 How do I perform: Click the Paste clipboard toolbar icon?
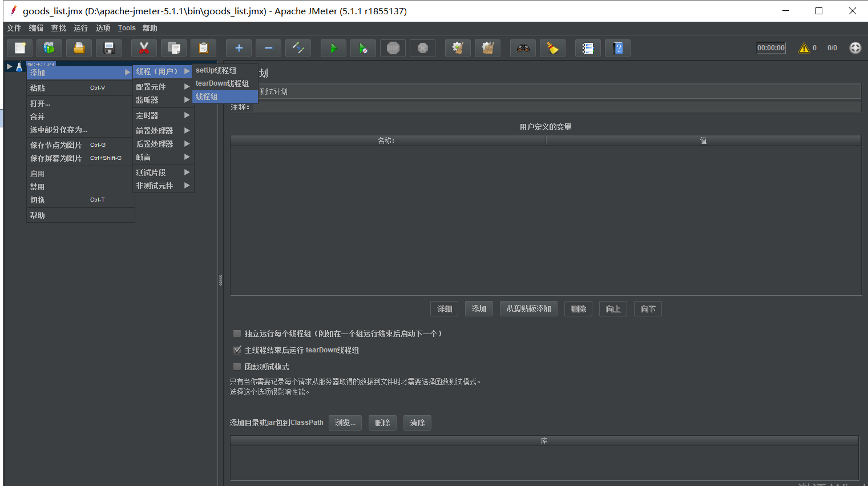(x=204, y=48)
